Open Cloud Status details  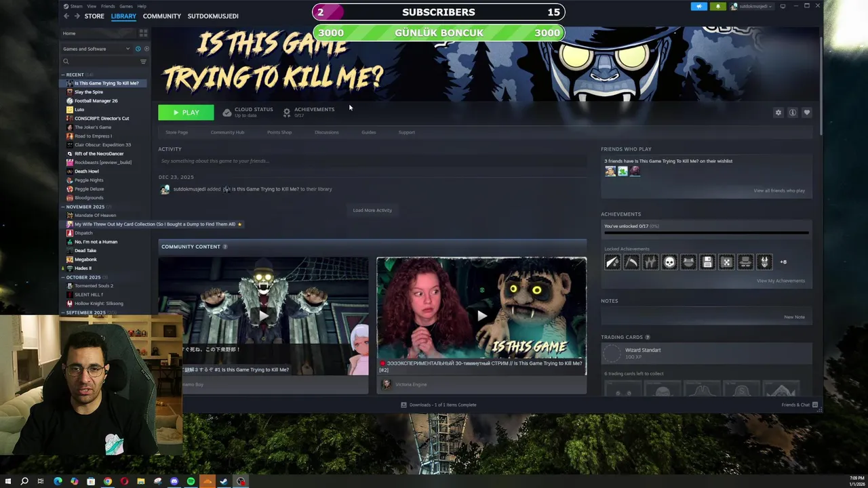[x=248, y=112]
